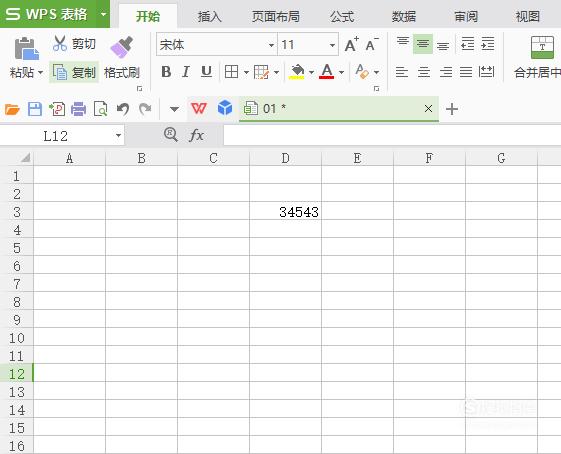This screenshot has width=561, height=454.
Task: Select column D header
Action: point(286,158)
